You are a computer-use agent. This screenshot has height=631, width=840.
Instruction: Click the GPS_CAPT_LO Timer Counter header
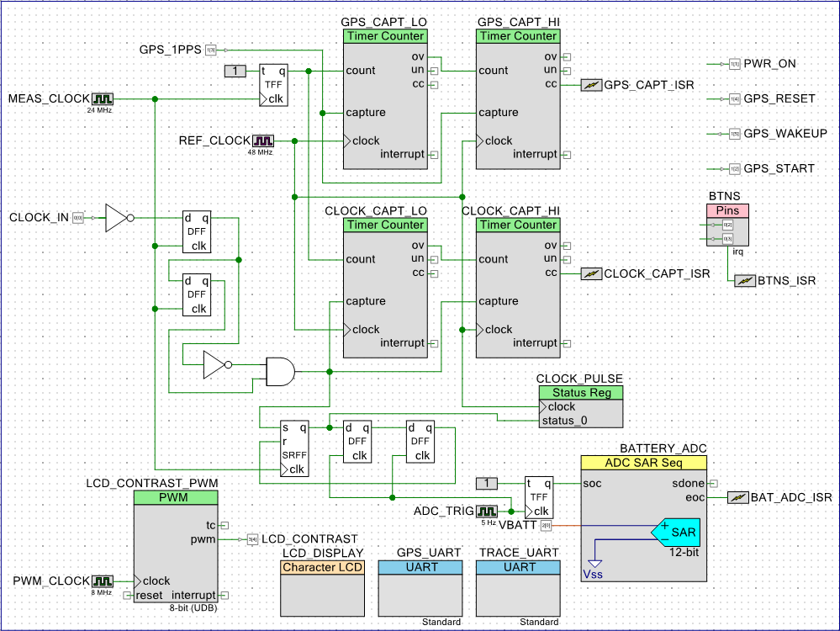[x=385, y=36]
